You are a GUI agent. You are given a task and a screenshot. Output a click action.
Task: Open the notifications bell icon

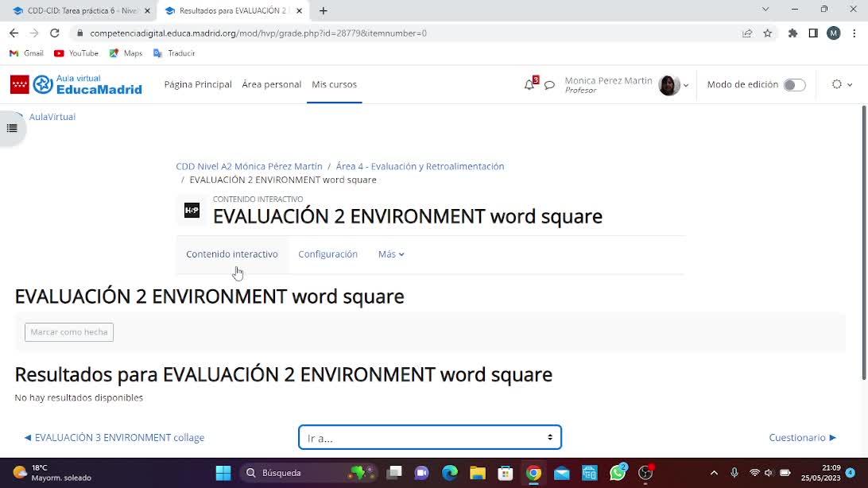point(529,85)
